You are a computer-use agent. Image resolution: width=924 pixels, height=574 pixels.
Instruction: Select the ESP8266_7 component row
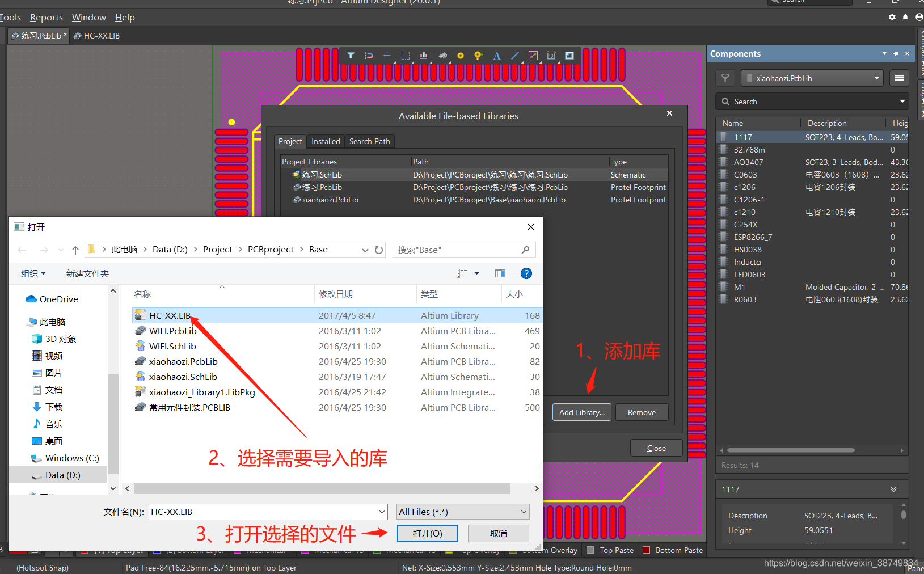(x=812, y=237)
